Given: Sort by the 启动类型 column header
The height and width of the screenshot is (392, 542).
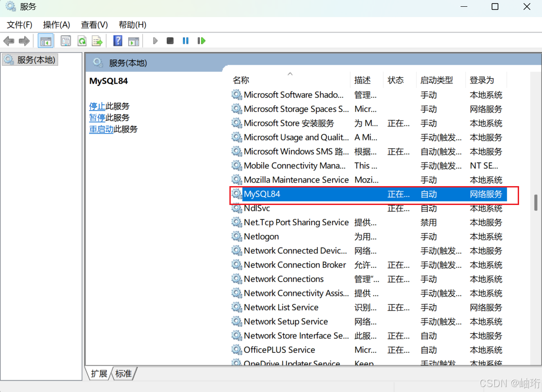Looking at the screenshot, I should pyautogui.click(x=440, y=80).
